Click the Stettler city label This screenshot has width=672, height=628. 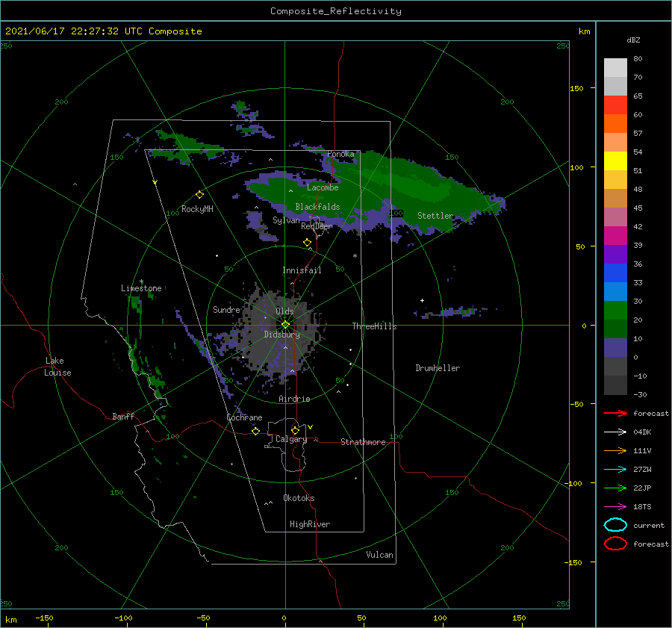[x=435, y=216]
